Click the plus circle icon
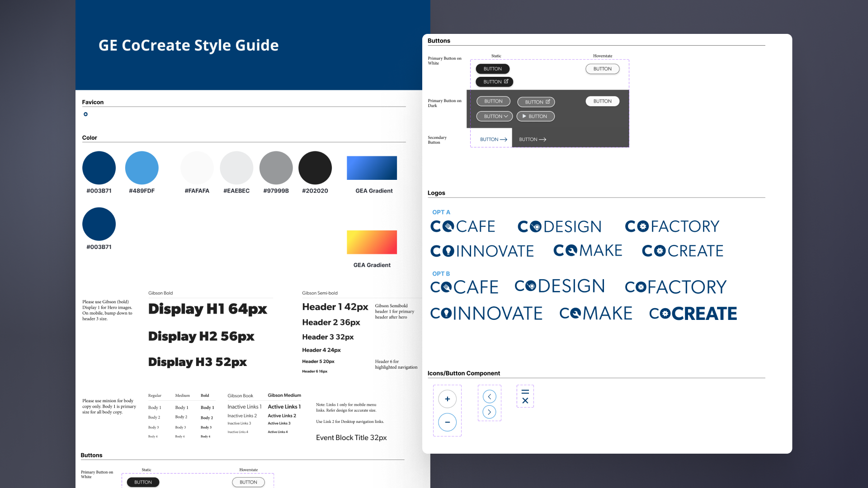This screenshot has height=488, width=868. click(x=447, y=399)
